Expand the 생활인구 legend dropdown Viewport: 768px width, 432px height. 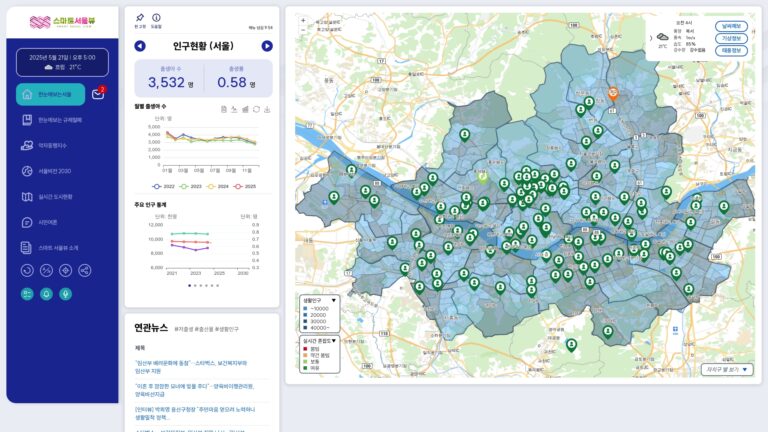pyautogui.click(x=334, y=300)
